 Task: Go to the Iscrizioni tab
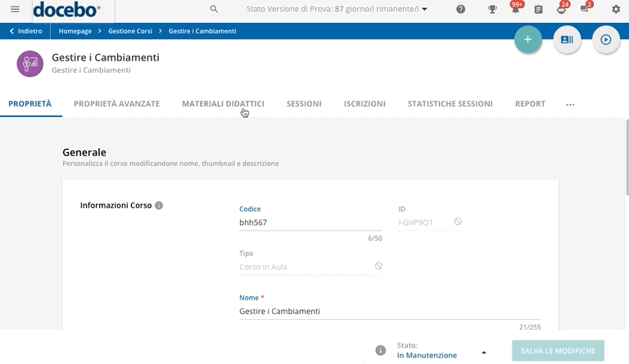pos(364,104)
